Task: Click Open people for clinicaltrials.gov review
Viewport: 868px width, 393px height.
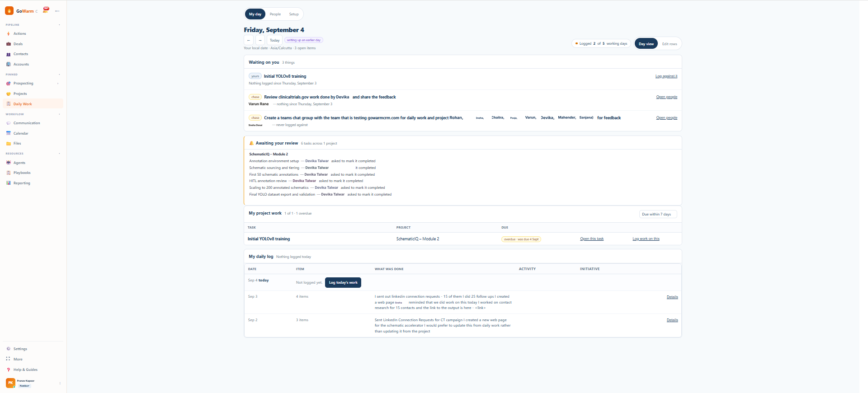Action: [667, 97]
